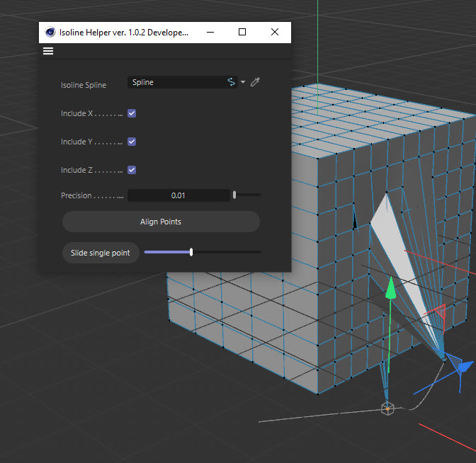Pick an object with the eyedropper icon
This screenshot has height=463, width=476.
[255, 82]
